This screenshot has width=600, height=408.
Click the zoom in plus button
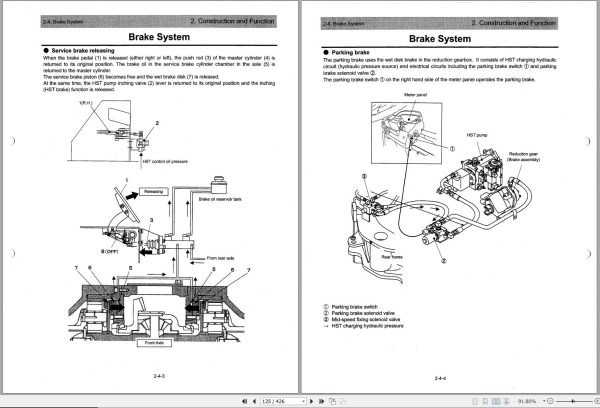pos(597,401)
